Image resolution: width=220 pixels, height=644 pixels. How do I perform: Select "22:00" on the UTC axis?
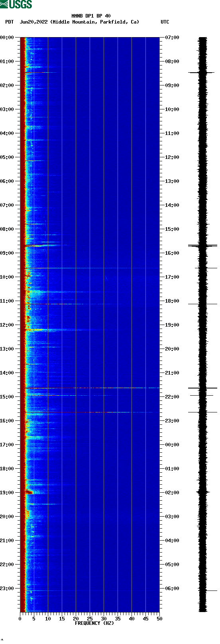pos(172,397)
